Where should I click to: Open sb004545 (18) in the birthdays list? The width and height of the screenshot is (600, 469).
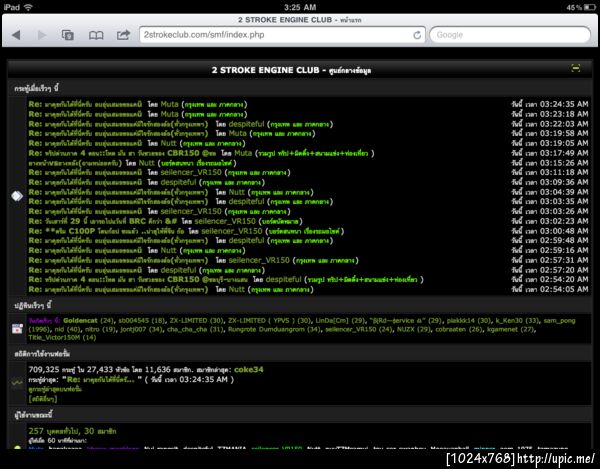[x=142, y=321]
